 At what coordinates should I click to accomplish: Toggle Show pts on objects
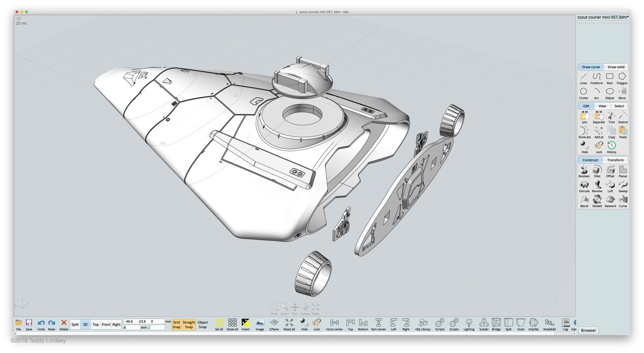coord(585,132)
